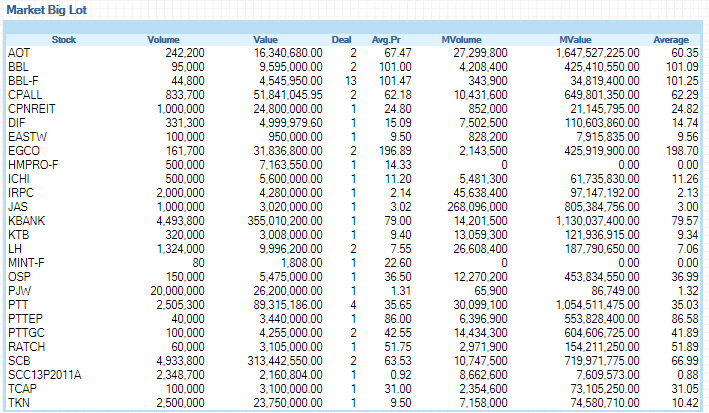Click KBANK value 355,010,200.00

[x=285, y=221]
